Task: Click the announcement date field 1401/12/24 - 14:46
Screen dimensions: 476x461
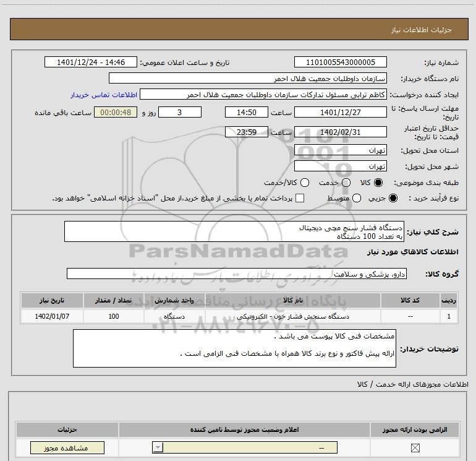Action: tap(91, 62)
